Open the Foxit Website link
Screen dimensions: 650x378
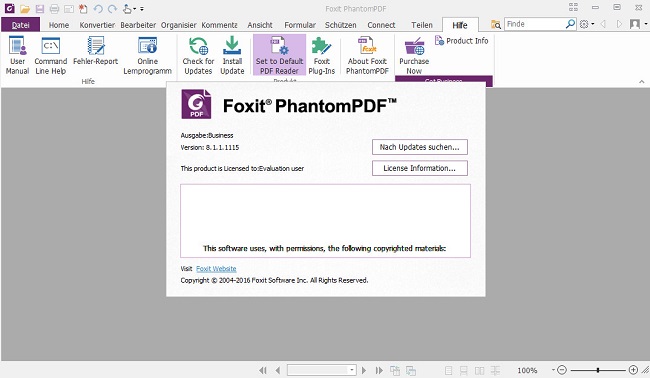click(x=216, y=269)
